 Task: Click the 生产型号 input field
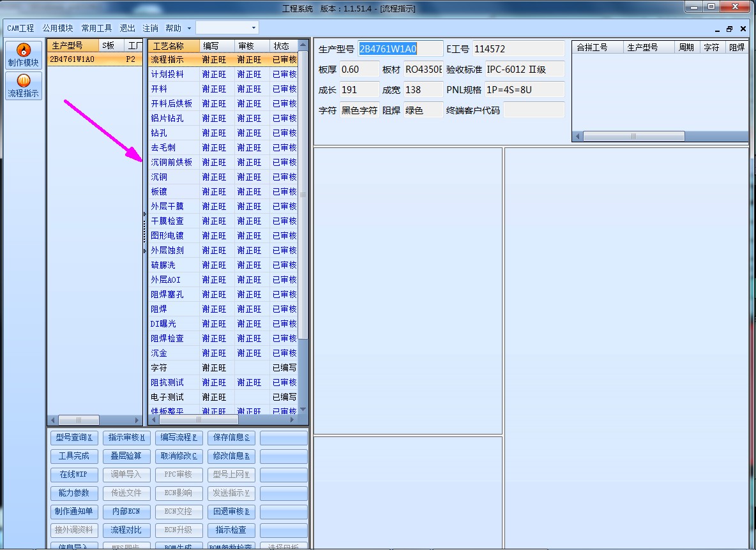(400, 48)
